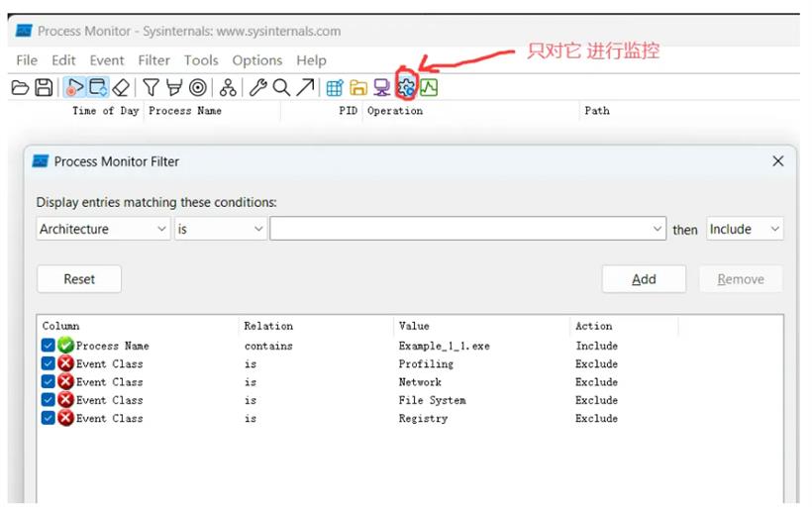Click the Path column header
812x507 pixels.
[597, 111]
